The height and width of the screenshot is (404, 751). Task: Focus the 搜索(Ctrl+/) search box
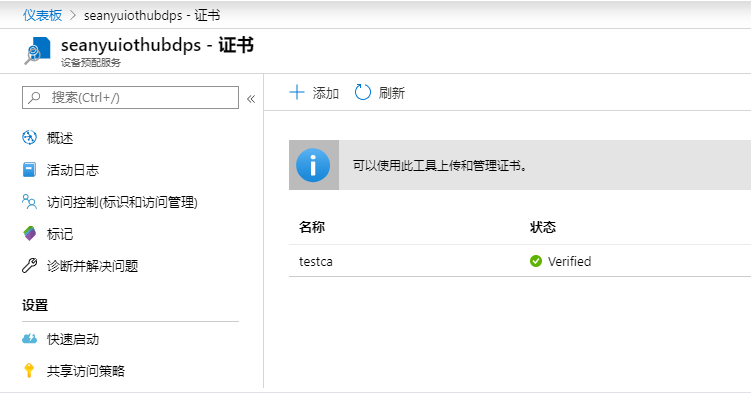(130, 98)
